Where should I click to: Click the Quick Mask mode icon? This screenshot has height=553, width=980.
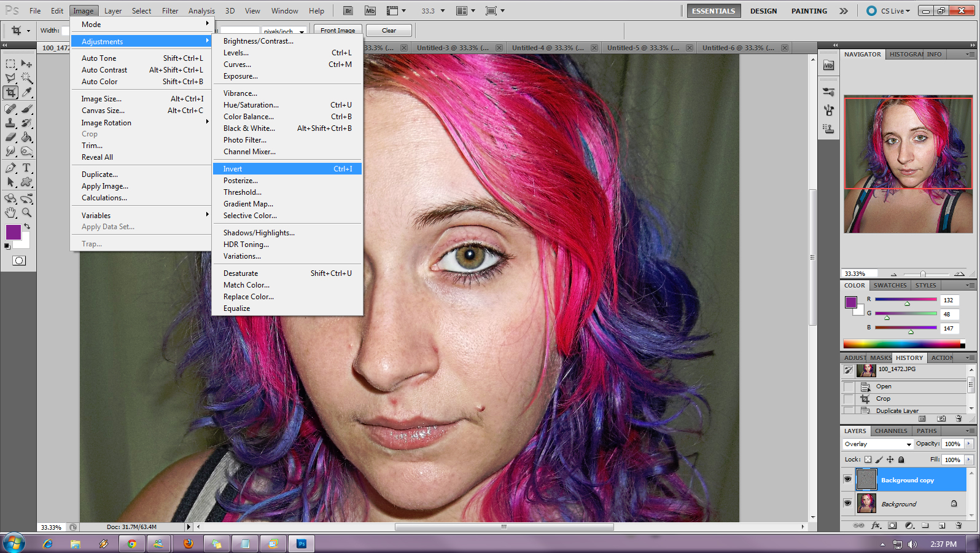tap(19, 261)
